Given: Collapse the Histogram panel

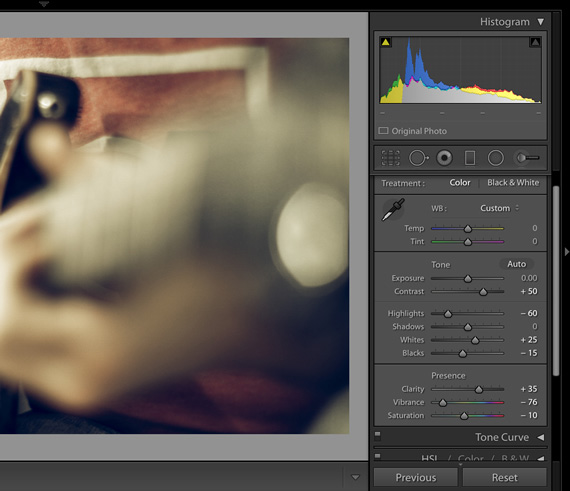Looking at the screenshot, I should [541, 22].
